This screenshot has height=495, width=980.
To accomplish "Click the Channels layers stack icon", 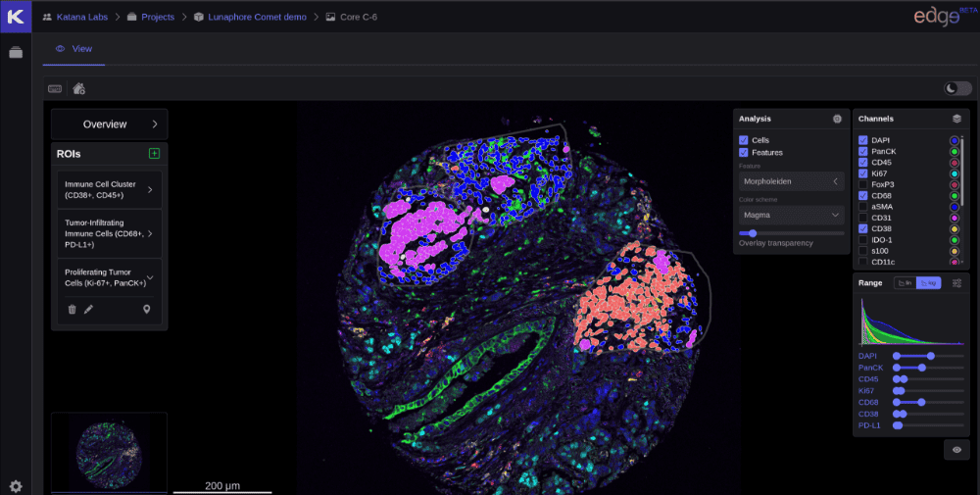I will click(x=956, y=119).
